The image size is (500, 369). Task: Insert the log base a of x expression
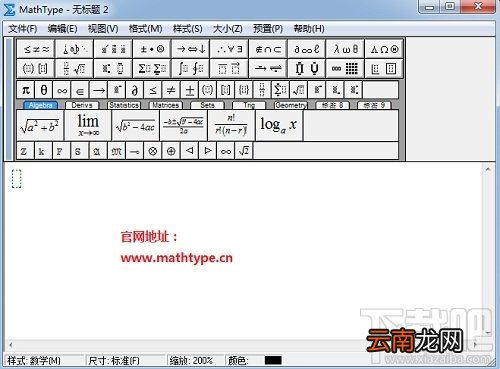tap(279, 125)
